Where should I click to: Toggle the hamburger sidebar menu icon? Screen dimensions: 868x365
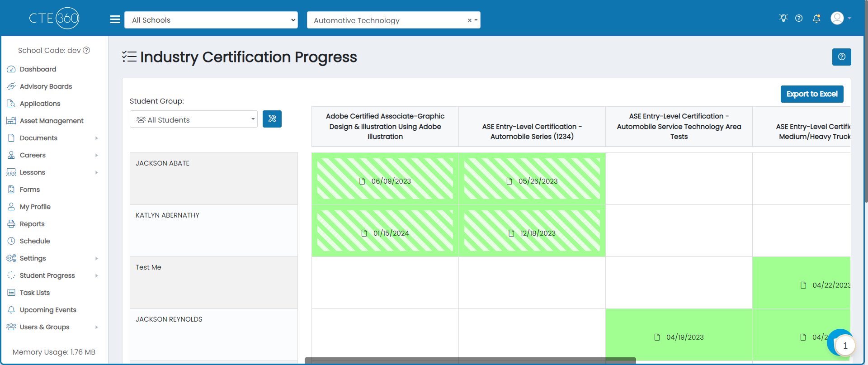(x=115, y=19)
